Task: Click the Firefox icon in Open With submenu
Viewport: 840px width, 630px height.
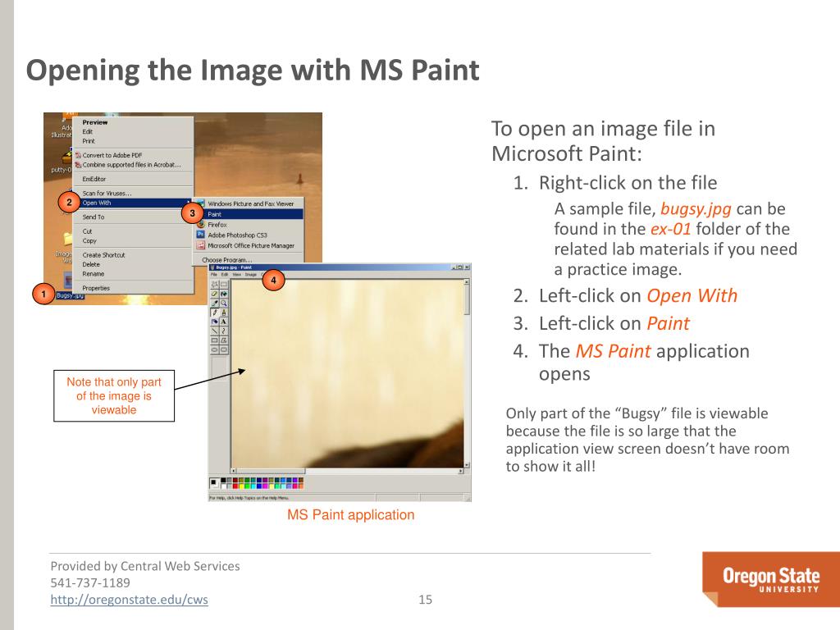Action: 201,225
